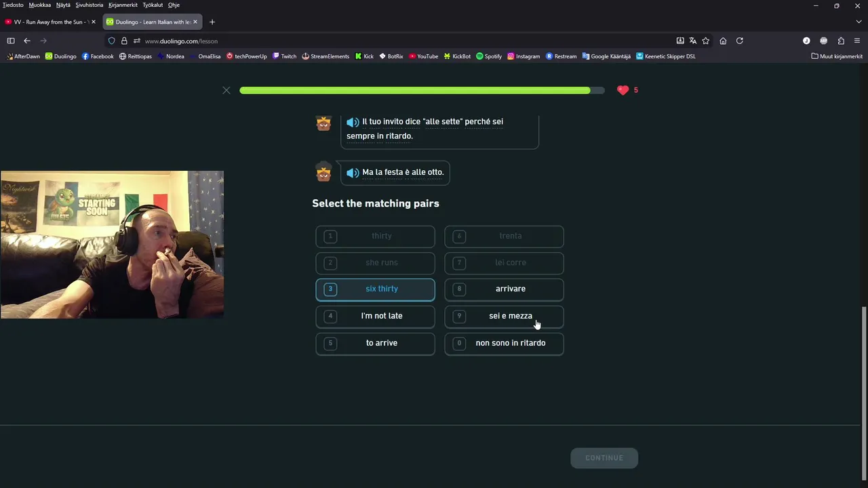Viewport: 868px width, 488px height.
Task: Open site permissions icon in address bar
Action: [x=136, y=41]
